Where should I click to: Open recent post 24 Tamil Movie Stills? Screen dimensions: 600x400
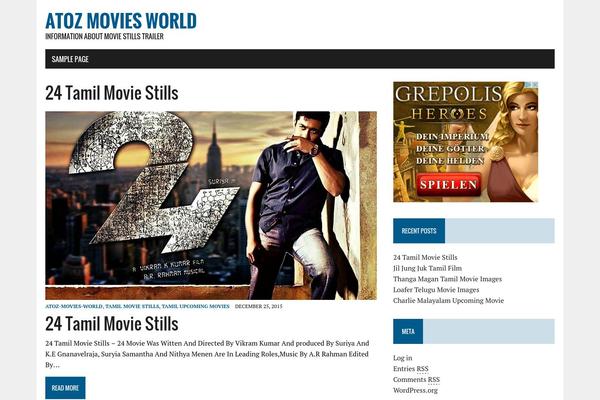[425, 258]
